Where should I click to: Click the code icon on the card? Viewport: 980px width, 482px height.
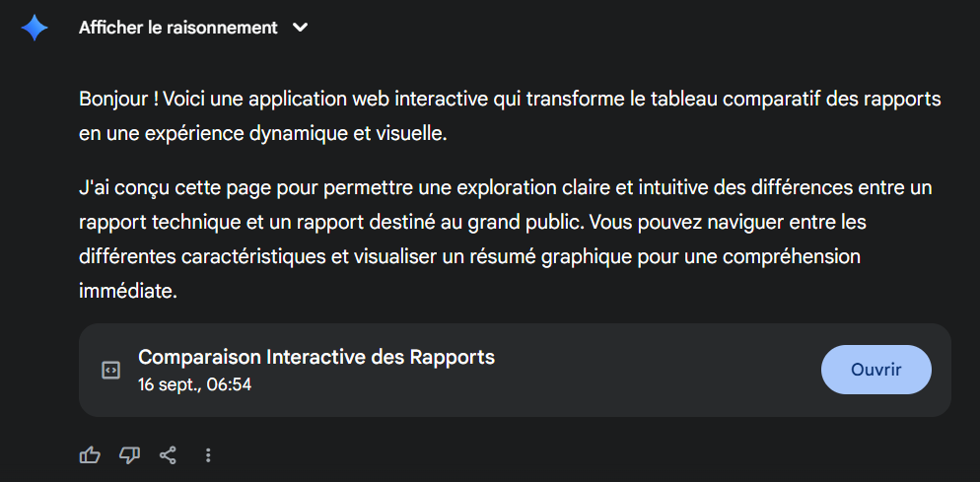click(x=111, y=371)
